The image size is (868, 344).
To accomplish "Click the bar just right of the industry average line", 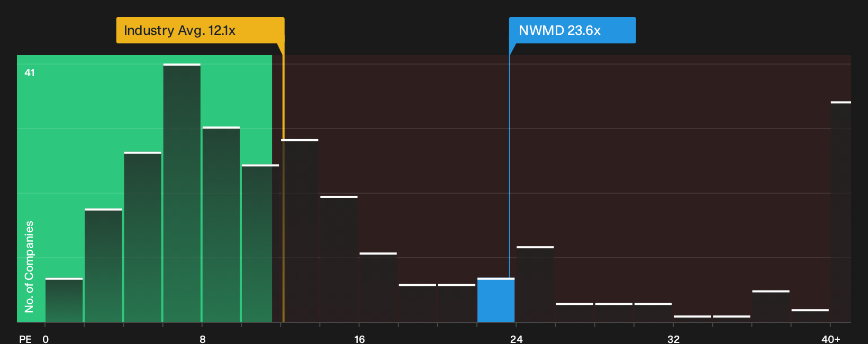I will pos(300,231).
